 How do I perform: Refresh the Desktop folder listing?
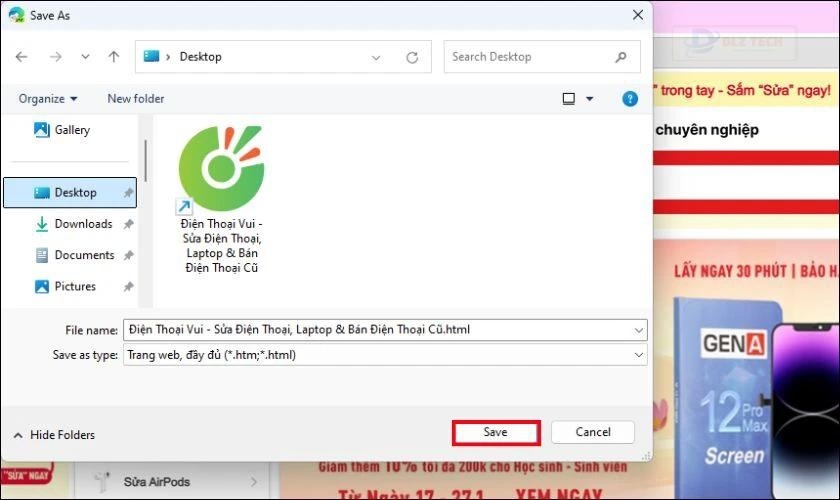click(412, 57)
